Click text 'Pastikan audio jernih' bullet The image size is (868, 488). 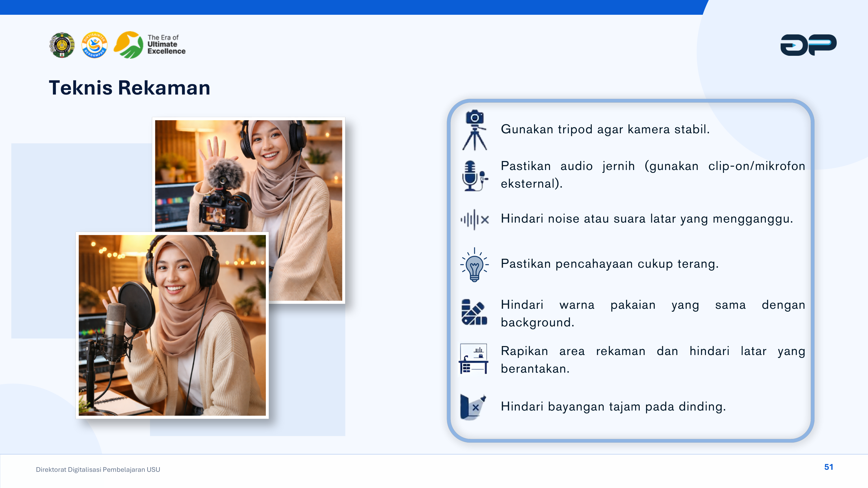pos(653,175)
